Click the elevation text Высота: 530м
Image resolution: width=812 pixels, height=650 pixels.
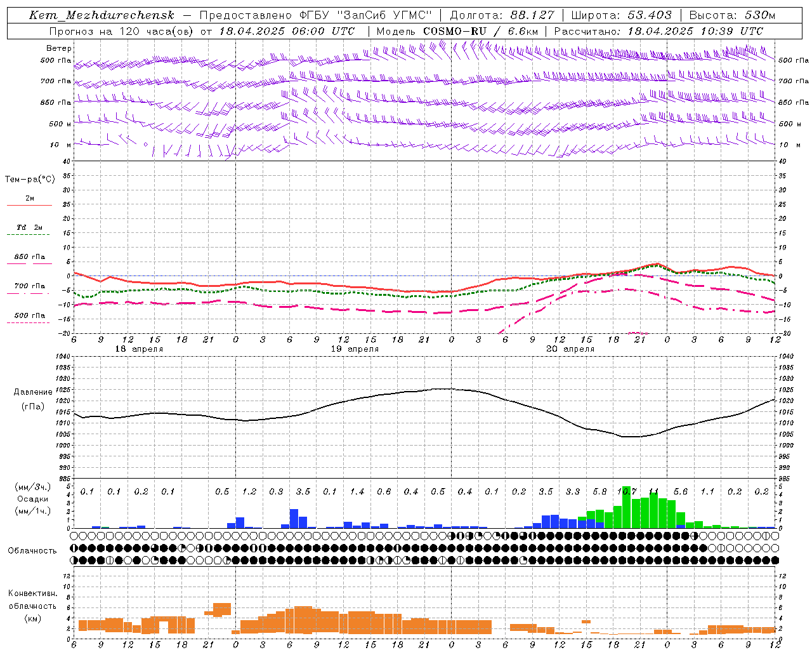pos(733,15)
